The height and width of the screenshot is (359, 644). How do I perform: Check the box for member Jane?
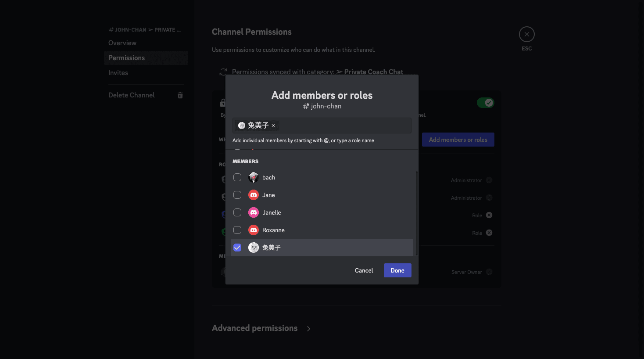tap(237, 195)
